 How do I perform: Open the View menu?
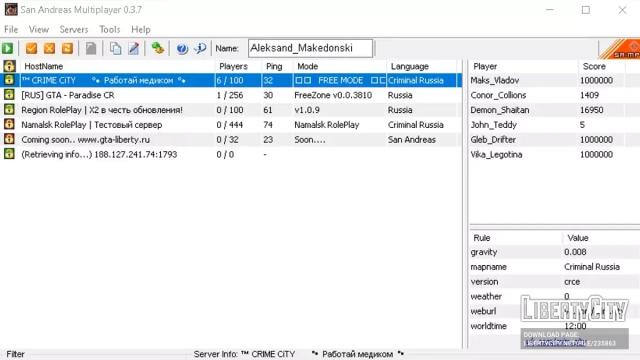point(39,29)
